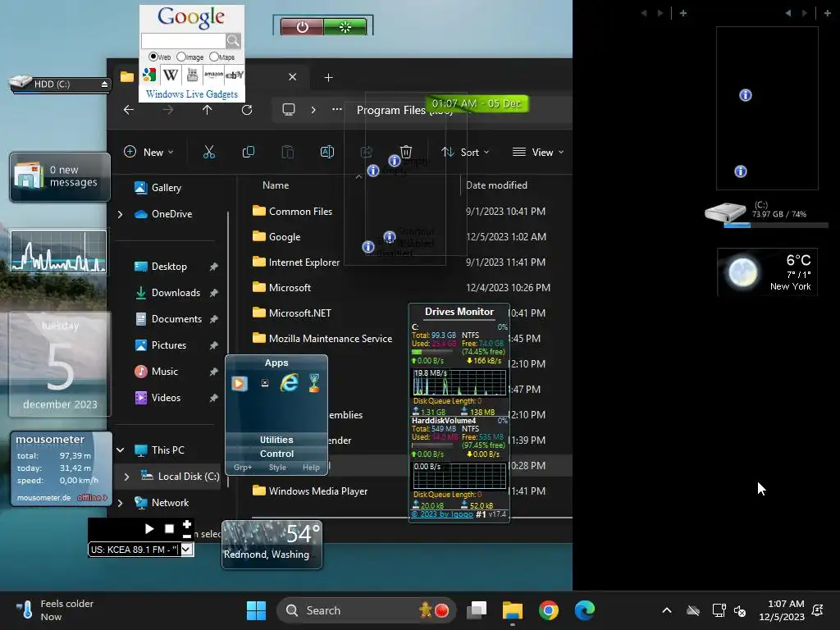Viewport: 840px width, 630px height.
Task: Click the Delete trash icon in Explorer
Action: coord(406,152)
